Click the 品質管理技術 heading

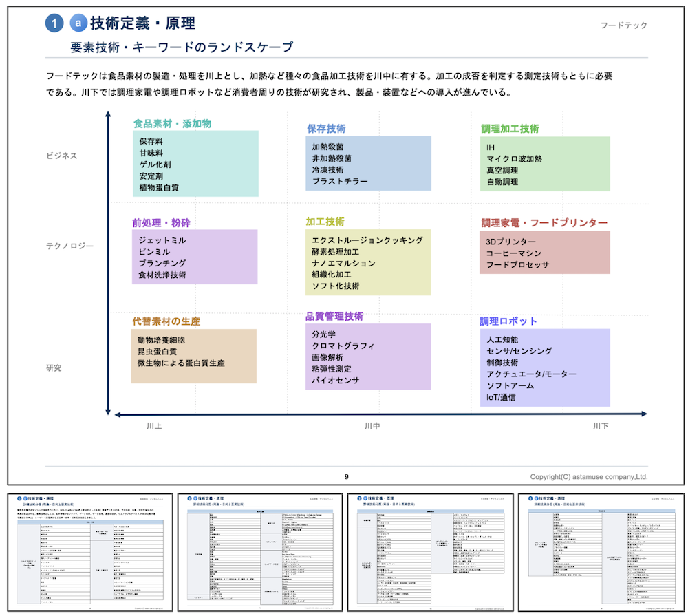(x=334, y=317)
